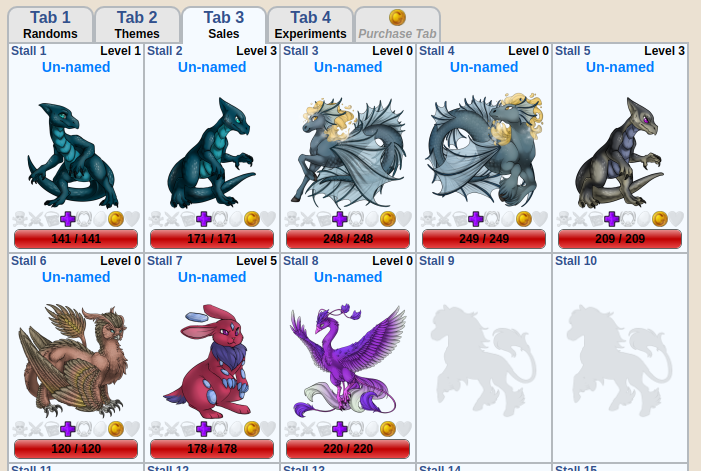
Task: Open the Un-named link in Stall 7
Action: point(212,277)
